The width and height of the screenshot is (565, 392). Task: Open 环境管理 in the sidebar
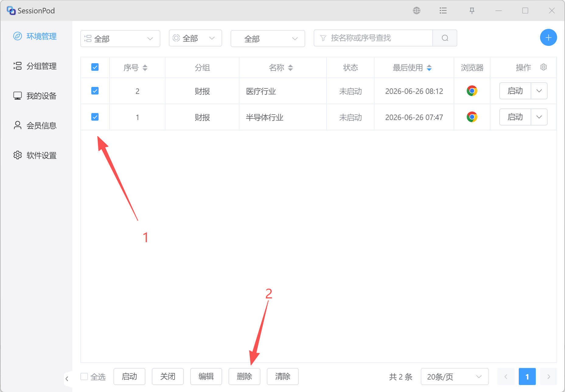35,36
